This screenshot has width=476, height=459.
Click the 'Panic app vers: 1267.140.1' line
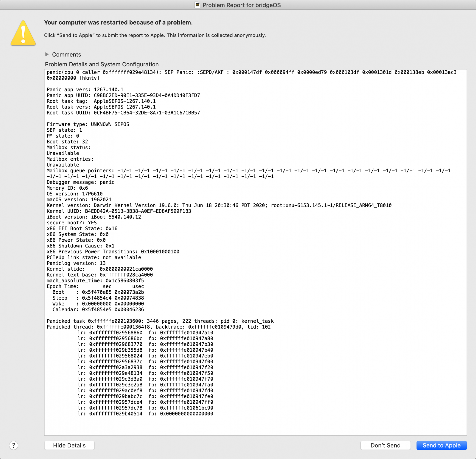[85, 90]
